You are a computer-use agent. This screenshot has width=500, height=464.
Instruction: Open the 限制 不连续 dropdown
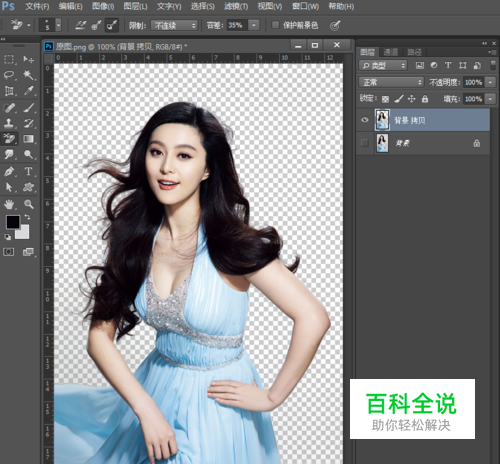(x=174, y=25)
